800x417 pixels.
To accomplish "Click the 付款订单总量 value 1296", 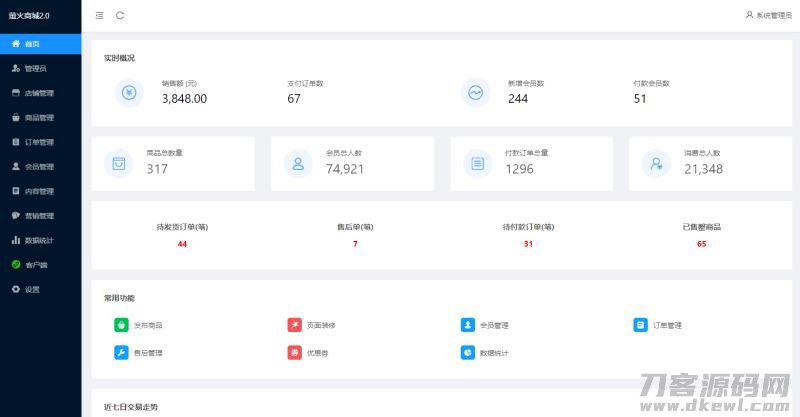I will [x=519, y=169].
